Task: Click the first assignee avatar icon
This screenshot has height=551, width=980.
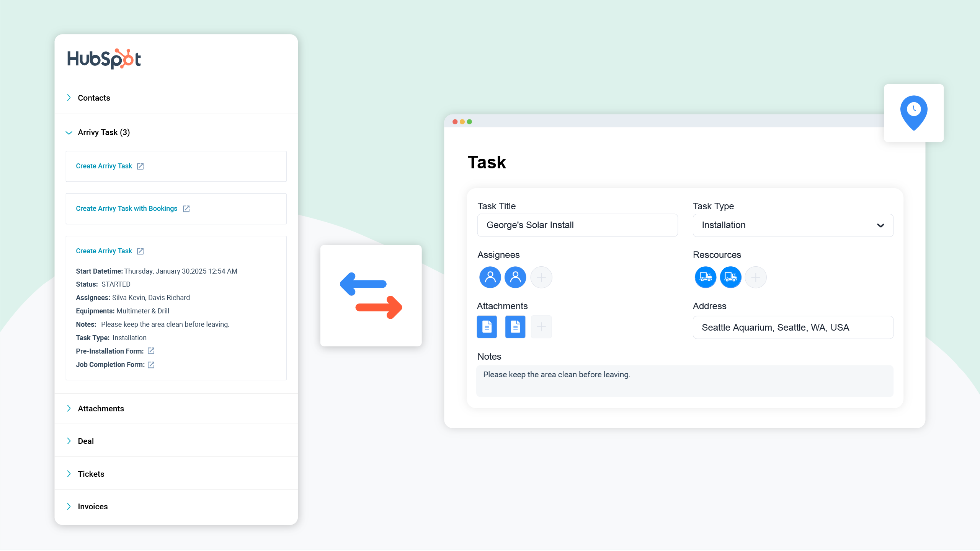Action: (490, 277)
